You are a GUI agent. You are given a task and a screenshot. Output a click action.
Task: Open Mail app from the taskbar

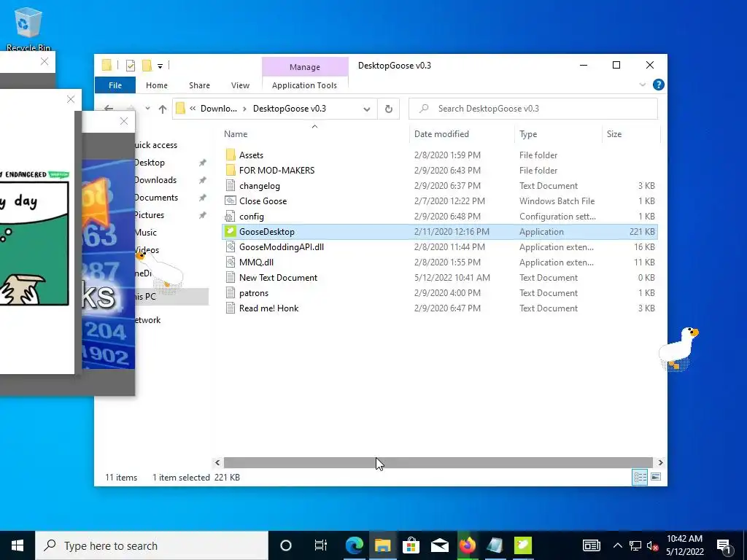439,545
